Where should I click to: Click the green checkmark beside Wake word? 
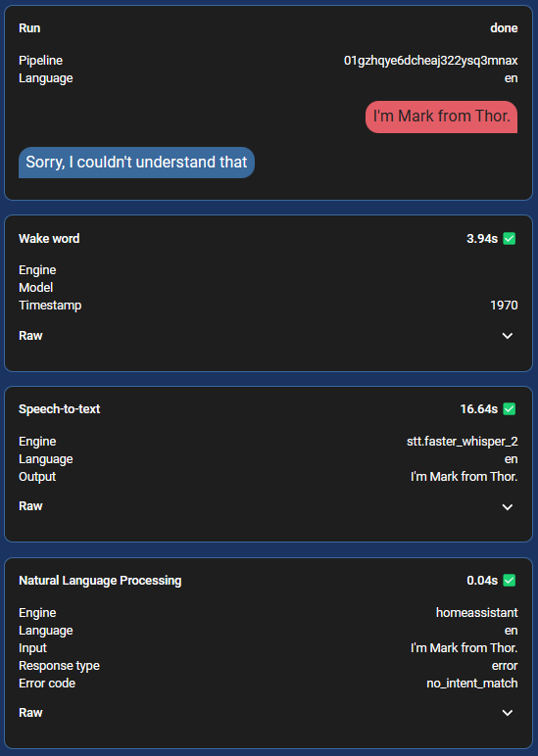(x=509, y=239)
